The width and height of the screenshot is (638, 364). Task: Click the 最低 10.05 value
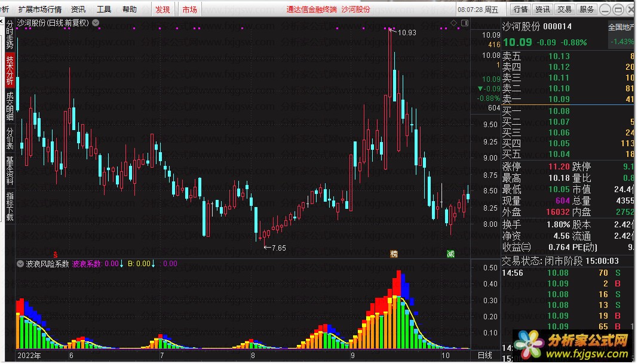coord(559,189)
